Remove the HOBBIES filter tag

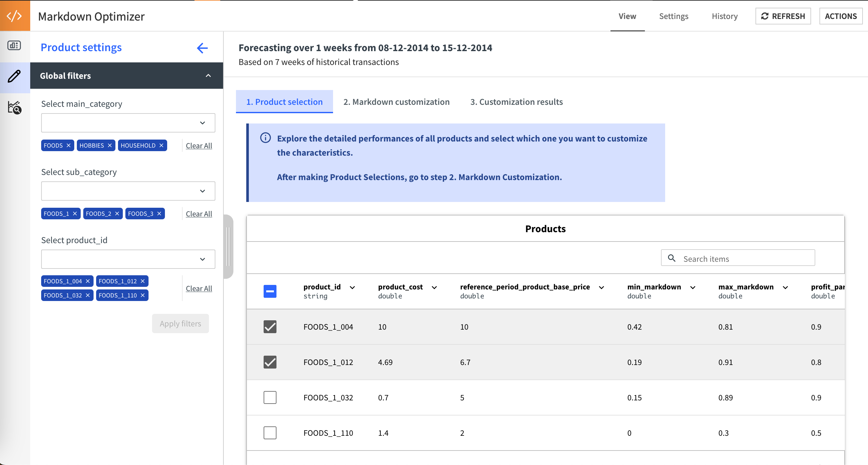coord(110,146)
